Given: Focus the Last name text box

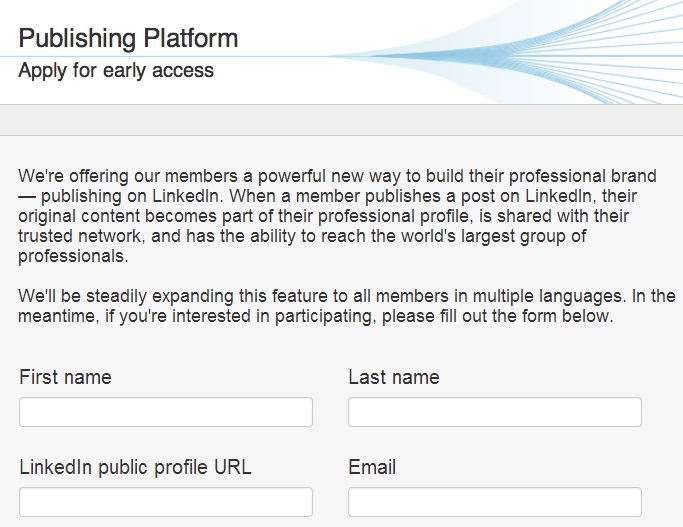Looking at the screenshot, I should (495, 412).
